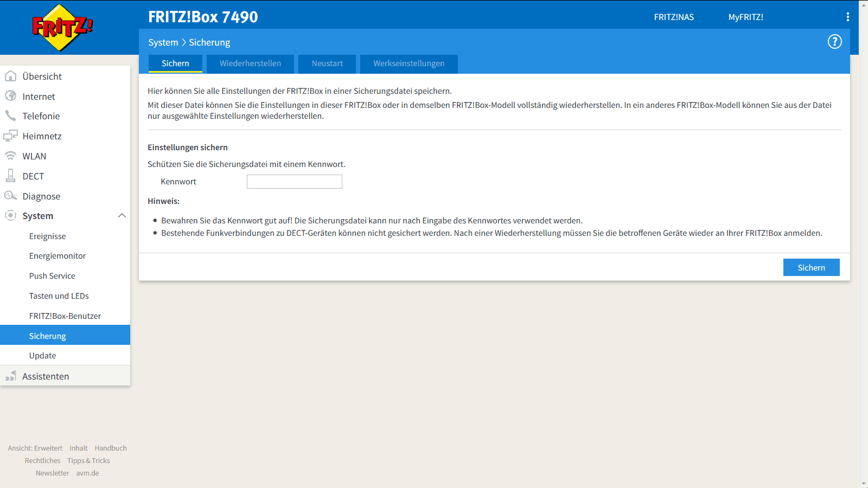This screenshot has height=488, width=868.
Task: Click the System breadcrumb link
Action: [x=163, y=42]
